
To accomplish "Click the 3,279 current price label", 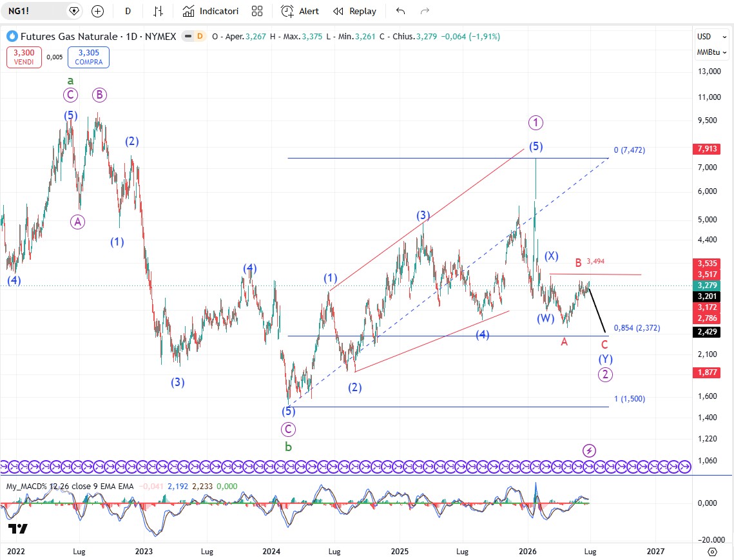I will 707,285.
